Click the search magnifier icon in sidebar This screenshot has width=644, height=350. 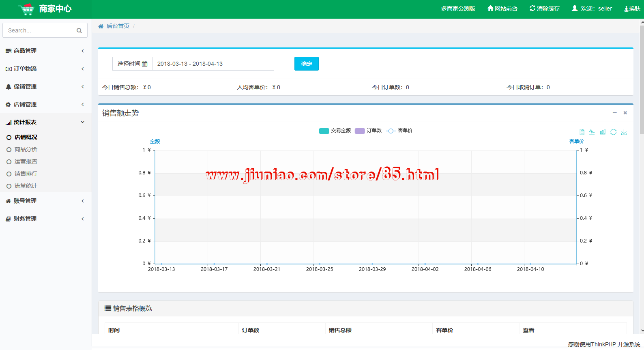click(x=79, y=30)
